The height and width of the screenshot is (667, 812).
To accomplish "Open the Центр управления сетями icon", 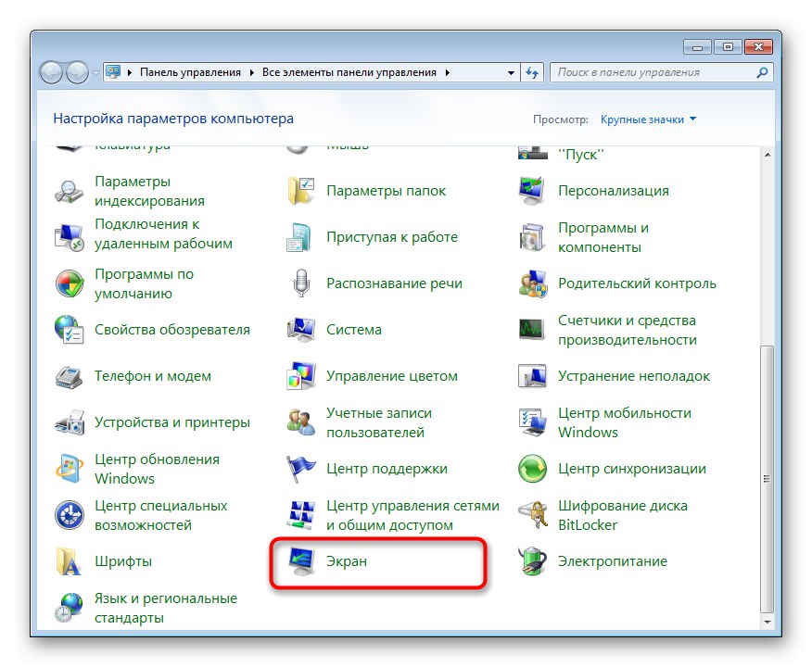I will click(x=301, y=515).
